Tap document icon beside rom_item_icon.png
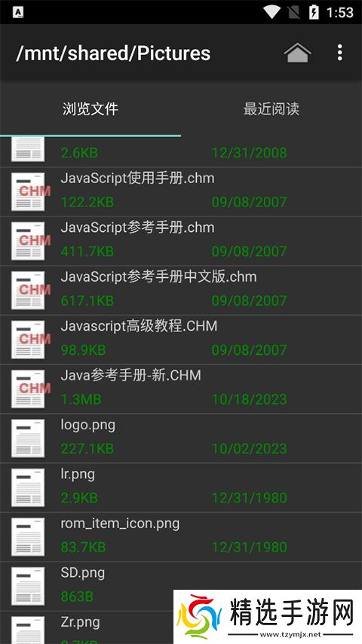The width and height of the screenshot is (362, 644). (x=28, y=536)
